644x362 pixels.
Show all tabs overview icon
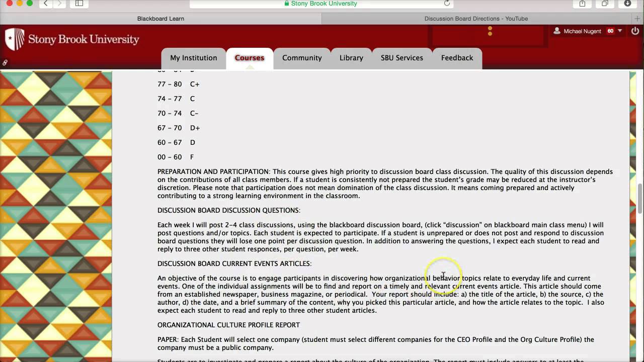pyautogui.click(x=605, y=4)
